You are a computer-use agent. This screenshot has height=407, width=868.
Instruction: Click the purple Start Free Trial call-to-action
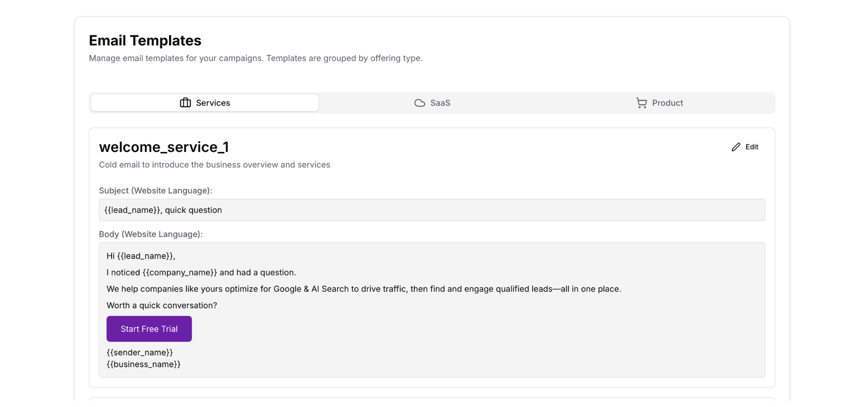149,329
